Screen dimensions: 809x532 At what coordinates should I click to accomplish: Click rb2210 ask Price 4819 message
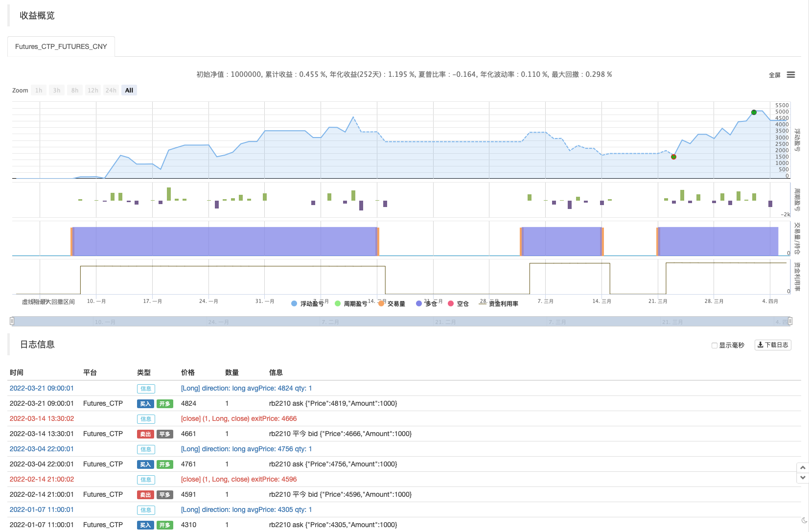[x=333, y=403]
